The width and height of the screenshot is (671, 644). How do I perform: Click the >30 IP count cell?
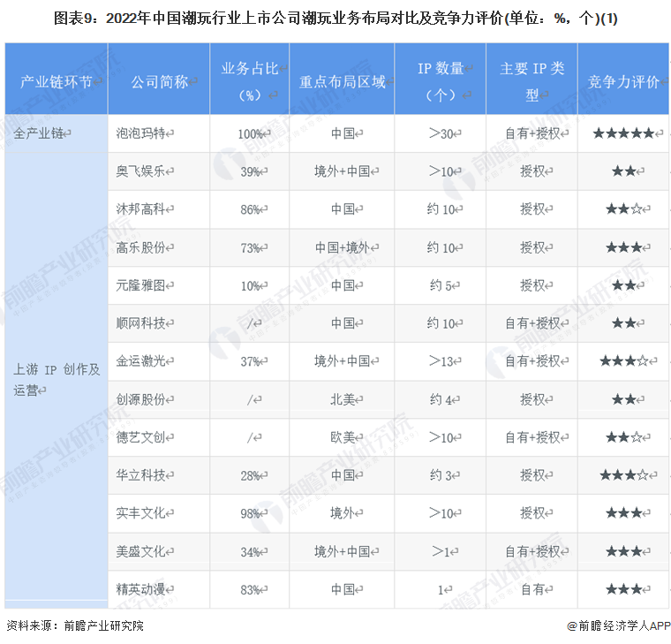(440, 133)
